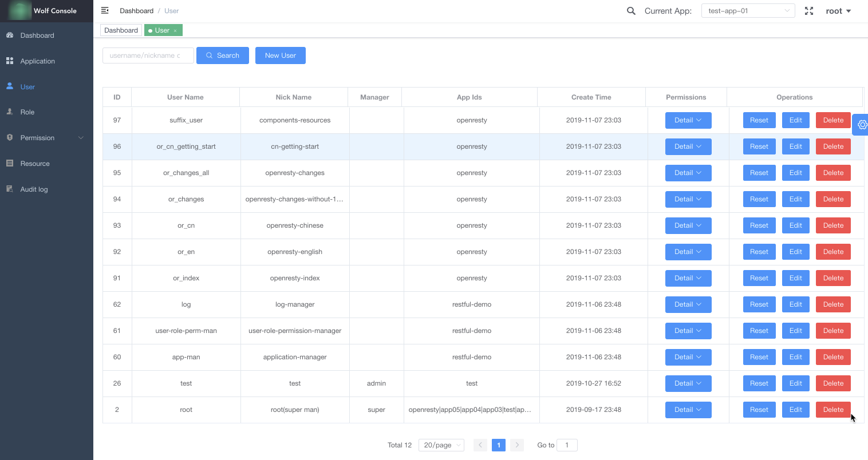The height and width of the screenshot is (460, 868).
Task: Type in the username/nickname search field
Action: coord(148,55)
